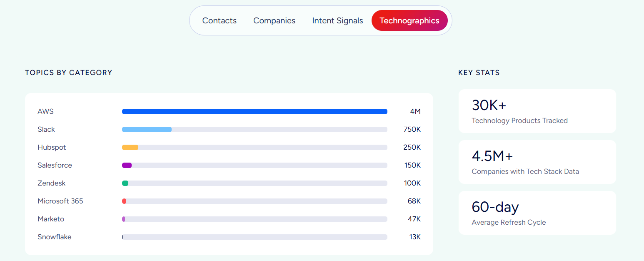Image resolution: width=644 pixels, height=261 pixels.
Task: Click the Hubspot orange bar
Action: 130,147
